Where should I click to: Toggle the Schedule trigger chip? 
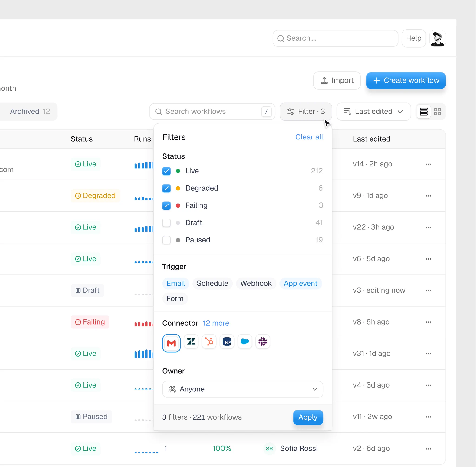[x=212, y=283]
